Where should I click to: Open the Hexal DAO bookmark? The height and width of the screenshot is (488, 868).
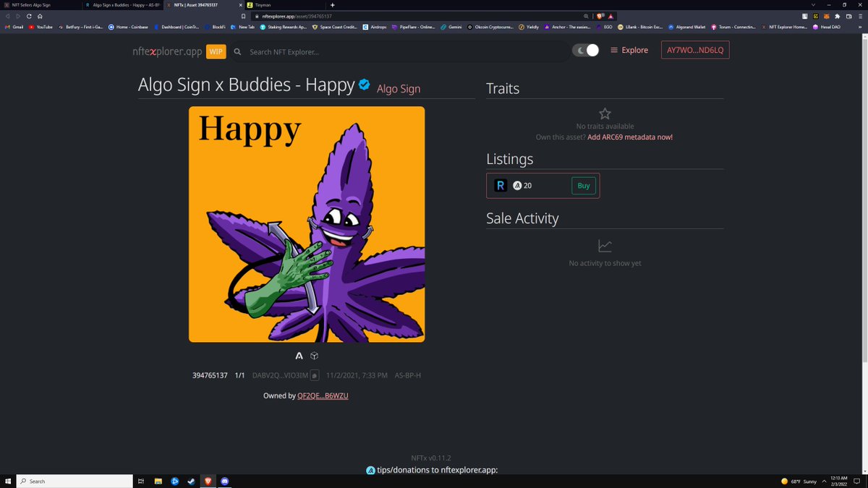[x=826, y=27]
